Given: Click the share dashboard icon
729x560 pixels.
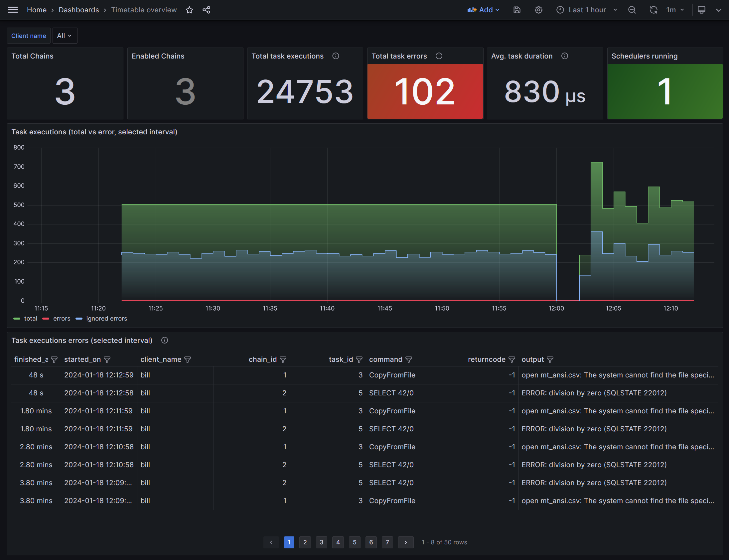Looking at the screenshot, I should (x=206, y=10).
